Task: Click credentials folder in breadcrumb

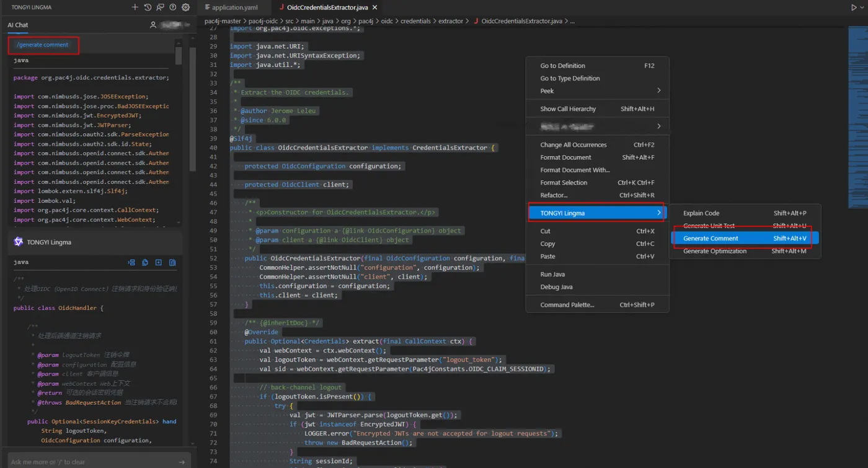Action: point(415,21)
